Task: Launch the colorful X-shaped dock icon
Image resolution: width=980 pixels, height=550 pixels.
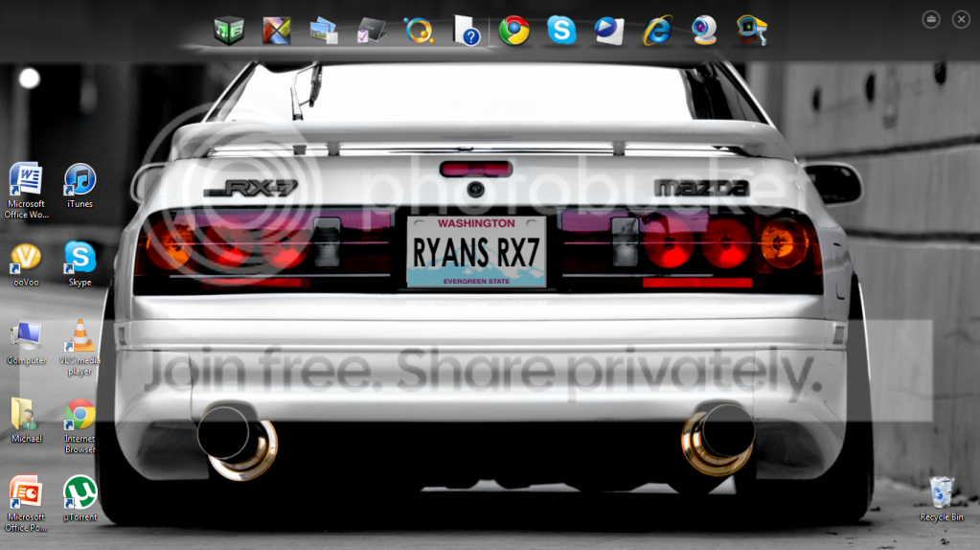Action: (x=276, y=30)
